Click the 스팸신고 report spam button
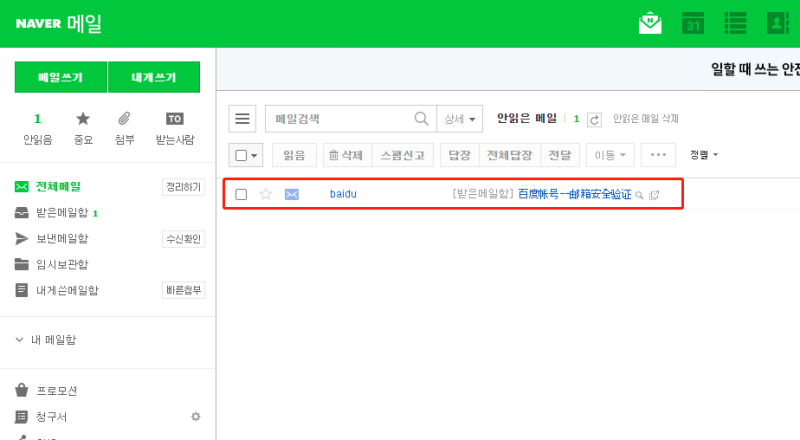Screen dimensions: 800x440 coord(403,155)
